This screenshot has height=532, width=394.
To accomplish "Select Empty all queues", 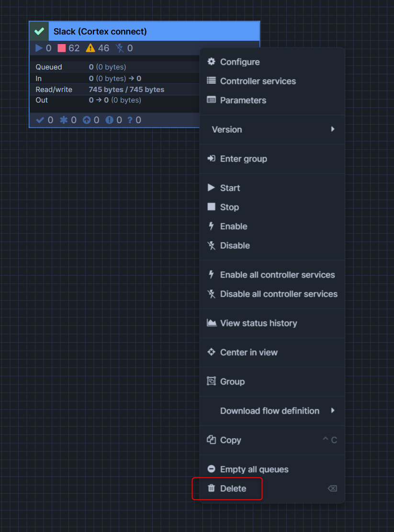I will [254, 469].
